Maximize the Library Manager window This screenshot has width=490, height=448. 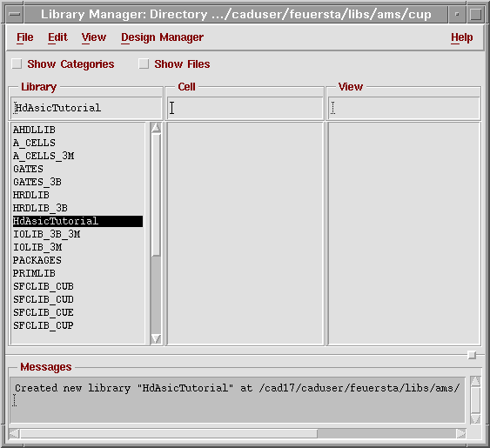click(475, 15)
